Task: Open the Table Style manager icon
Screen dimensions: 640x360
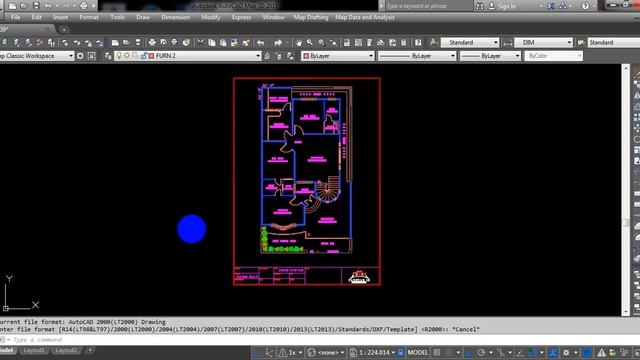Action: coord(581,42)
